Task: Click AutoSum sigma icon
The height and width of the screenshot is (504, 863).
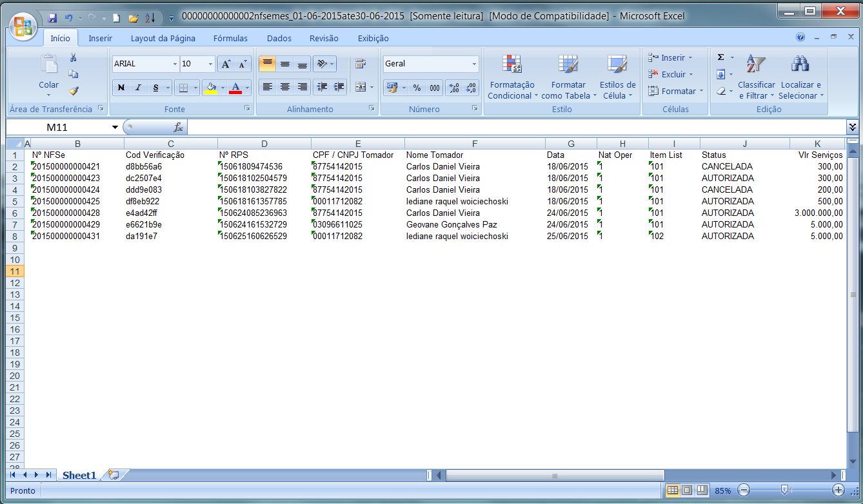Action: tap(720, 57)
